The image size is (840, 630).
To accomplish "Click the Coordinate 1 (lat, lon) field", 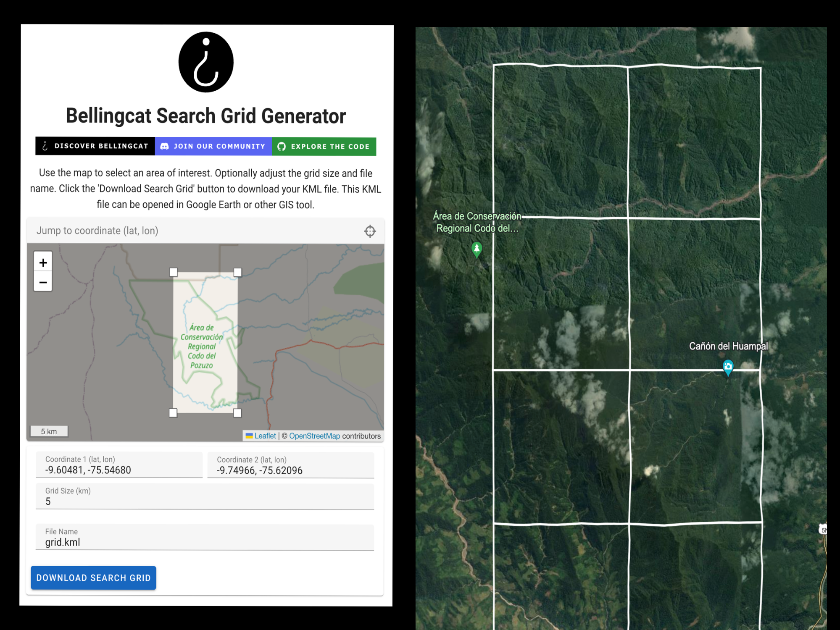I will pos(119,465).
